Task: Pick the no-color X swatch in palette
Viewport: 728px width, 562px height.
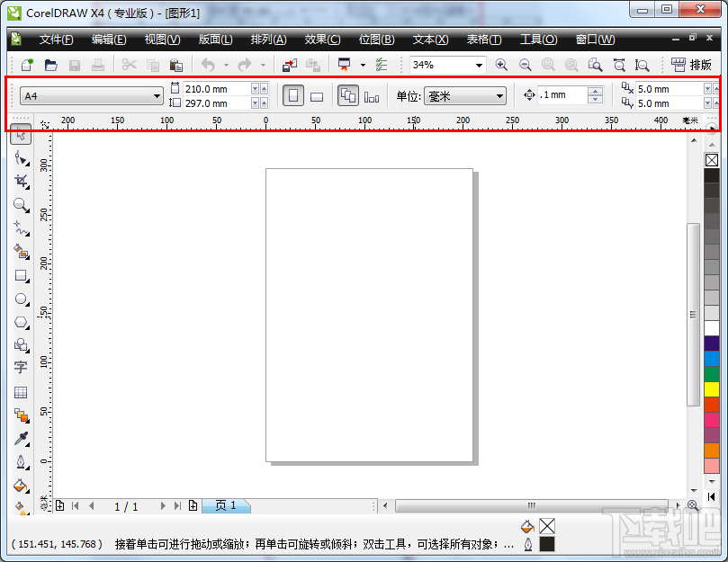Action: pyautogui.click(x=712, y=160)
